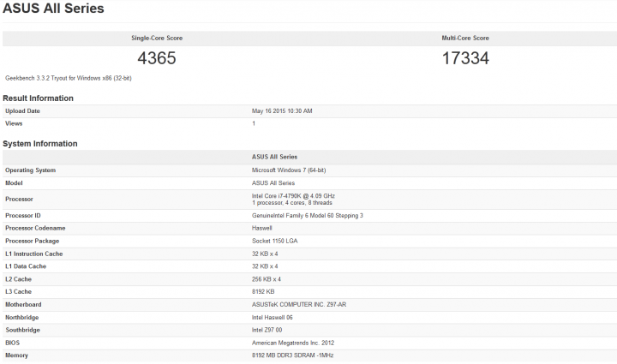The image size is (617, 364).
Task: Select the Haswell codename value
Action: (x=262, y=228)
